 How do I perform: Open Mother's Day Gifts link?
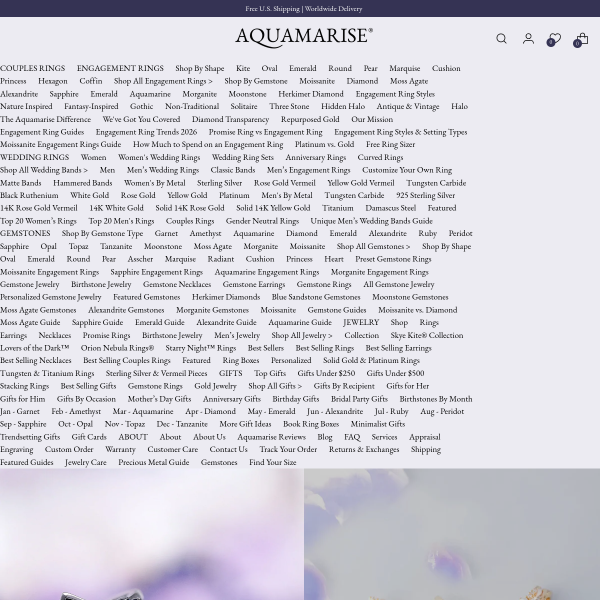point(159,399)
